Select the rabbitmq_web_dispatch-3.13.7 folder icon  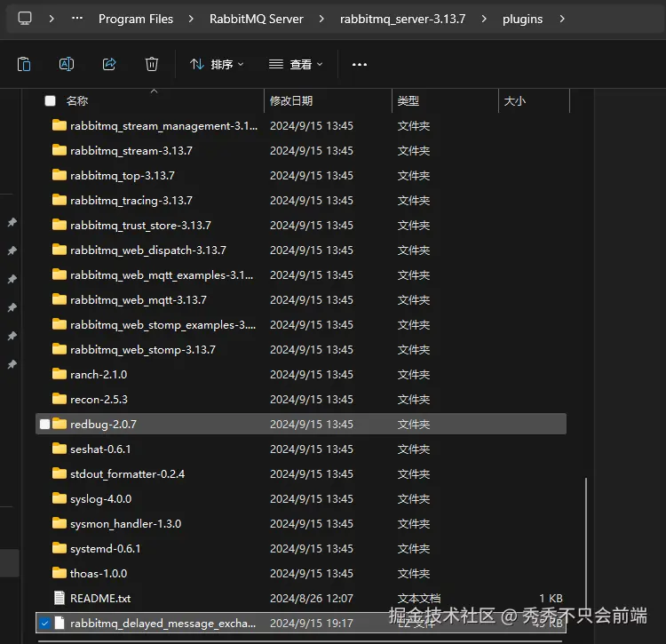[59, 250]
